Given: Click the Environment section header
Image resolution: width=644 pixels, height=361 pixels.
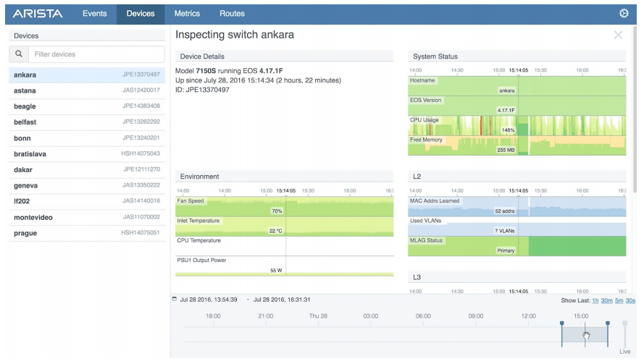Looking at the screenshot, I should (x=284, y=177).
